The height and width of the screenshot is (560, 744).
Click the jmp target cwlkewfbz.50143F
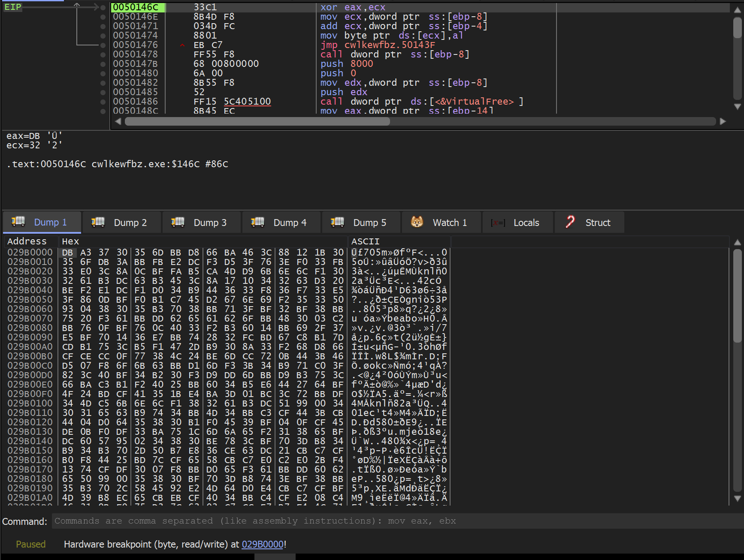[x=390, y=45]
